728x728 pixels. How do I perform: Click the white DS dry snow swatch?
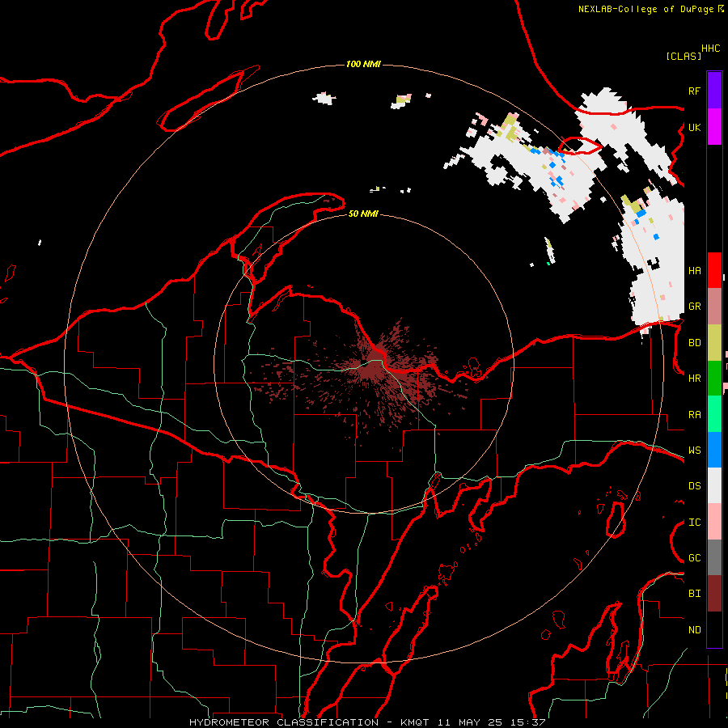point(714,485)
